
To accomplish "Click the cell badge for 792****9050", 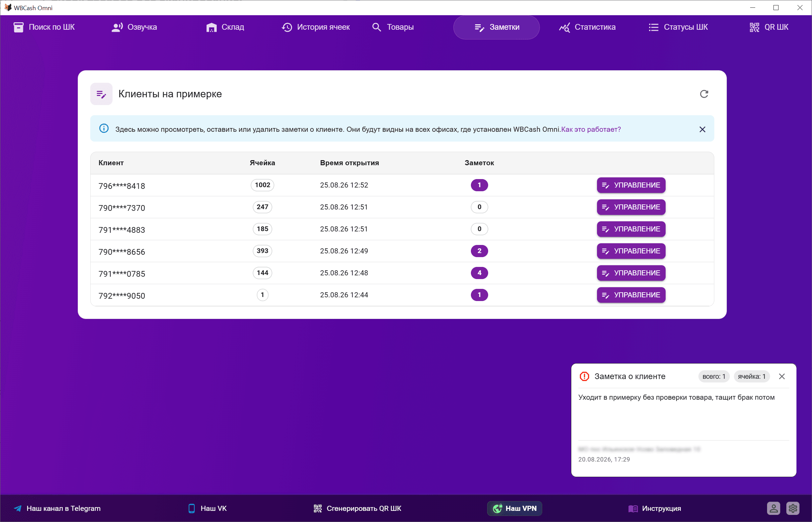I will (x=262, y=295).
